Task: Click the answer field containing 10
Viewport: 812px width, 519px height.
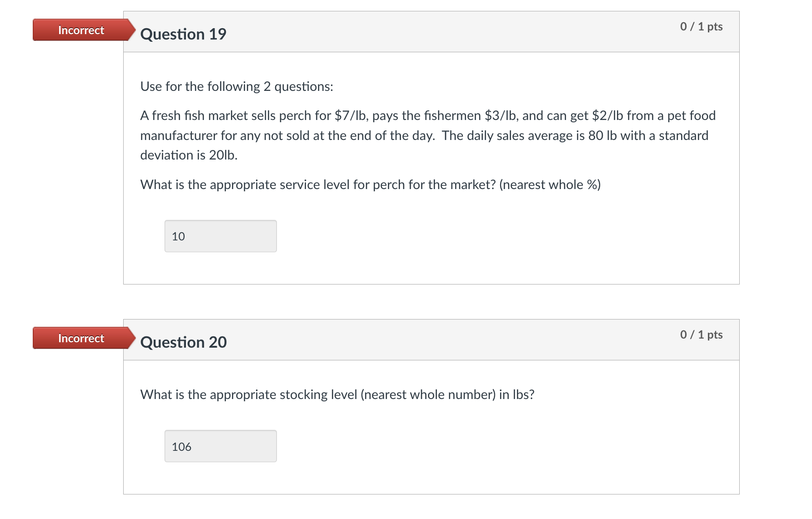Action: pyautogui.click(x=221, y=236)
